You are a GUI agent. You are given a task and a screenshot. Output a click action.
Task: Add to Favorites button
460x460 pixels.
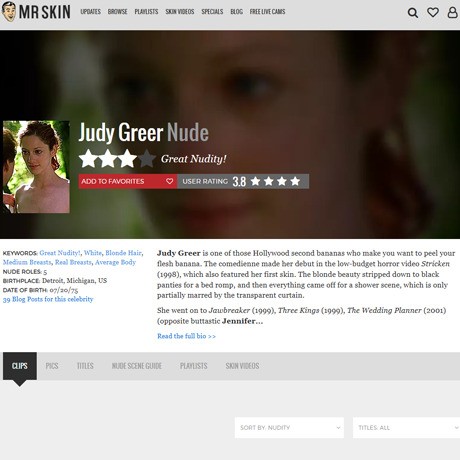click(128, 181)
